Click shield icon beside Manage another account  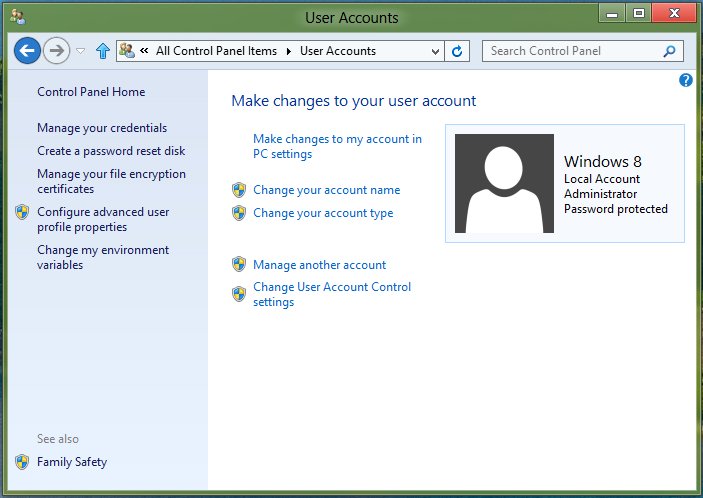click(239, 264)
